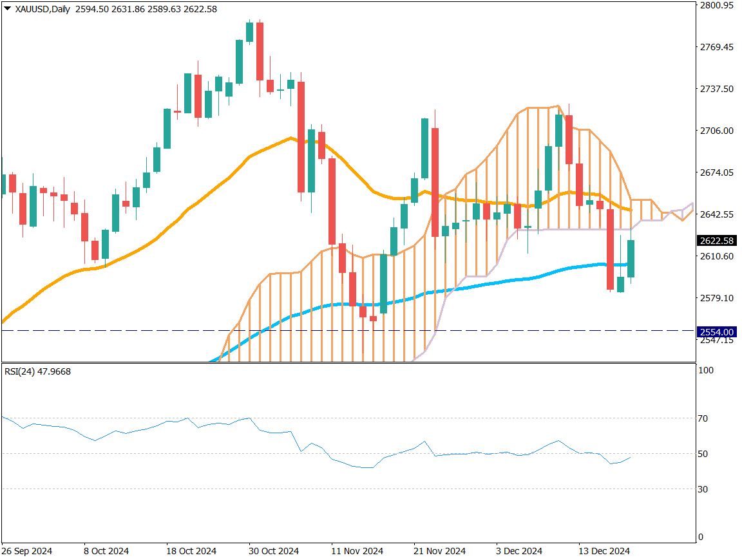Click the 21 Nov 2024 date label

click(440, 551)
